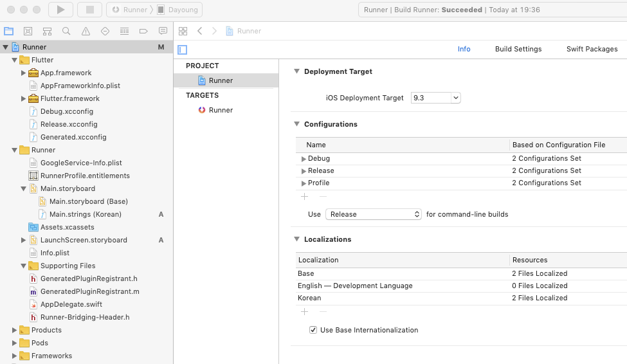Open AppDelegate.swift file
627x364 pixels.
click(x=71, y=304)
